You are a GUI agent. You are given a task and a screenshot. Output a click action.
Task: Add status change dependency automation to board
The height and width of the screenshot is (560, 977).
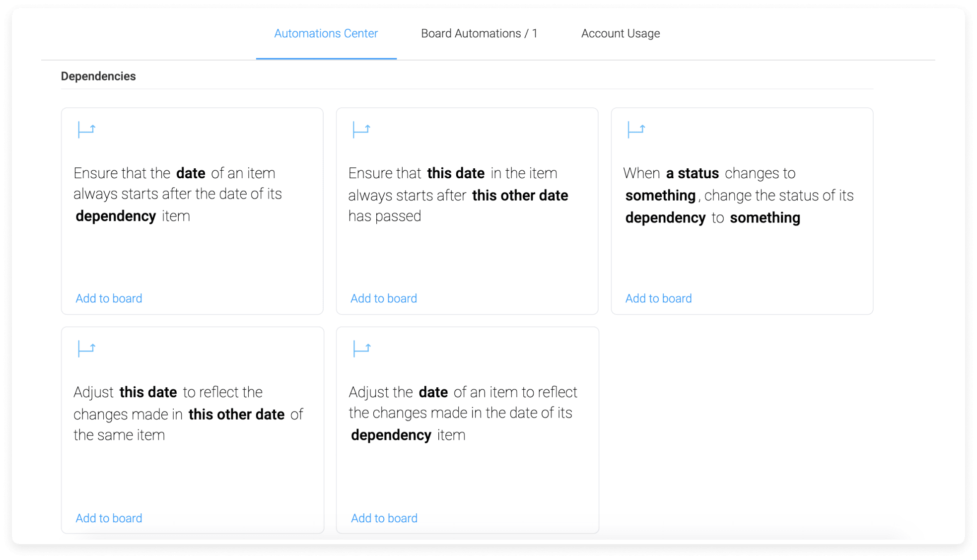658,298
